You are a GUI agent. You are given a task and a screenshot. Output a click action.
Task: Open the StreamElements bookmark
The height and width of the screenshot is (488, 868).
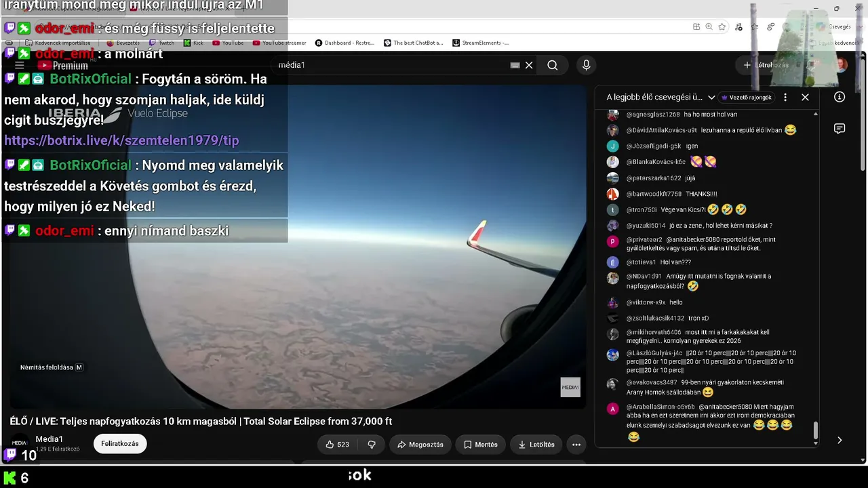click(480, 43)
